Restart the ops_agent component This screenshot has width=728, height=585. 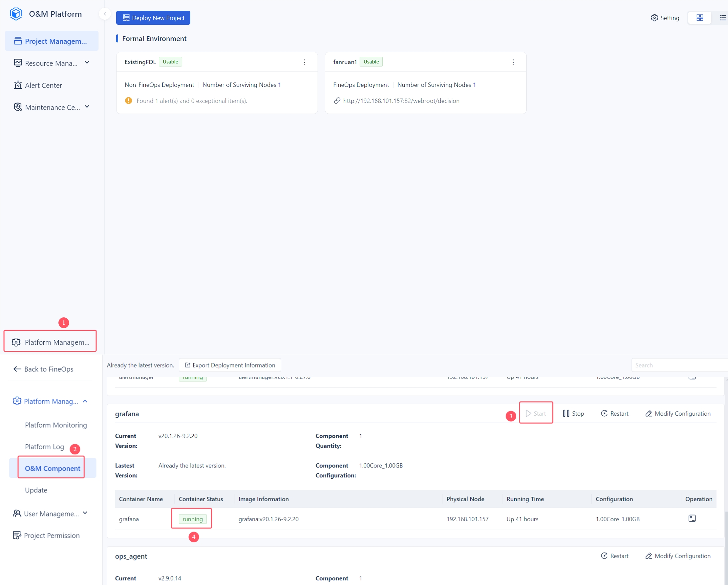[614, 556]
